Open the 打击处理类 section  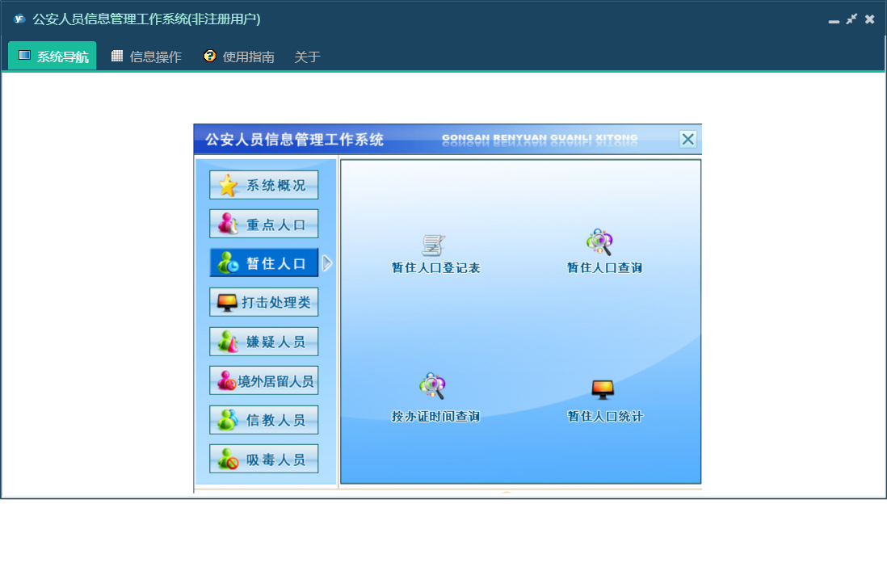click(263, 302)
